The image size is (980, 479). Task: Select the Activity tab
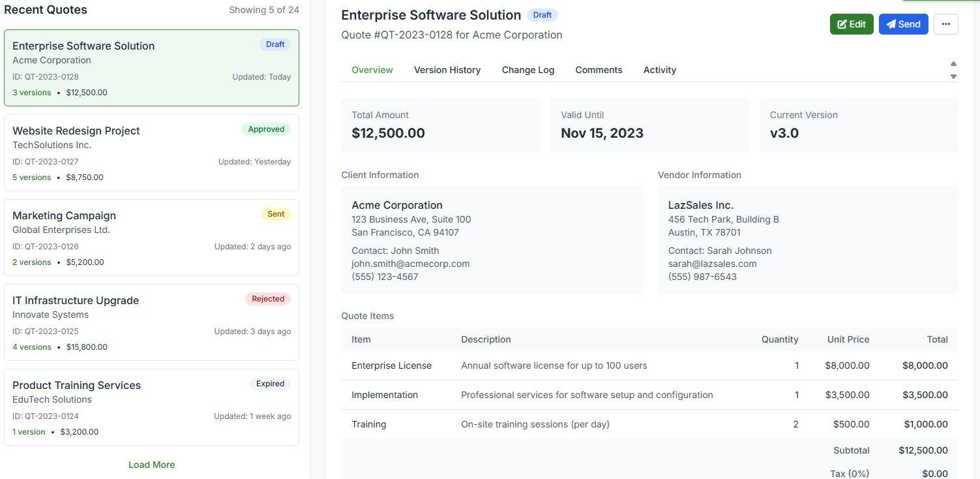[x=659, y=70]
